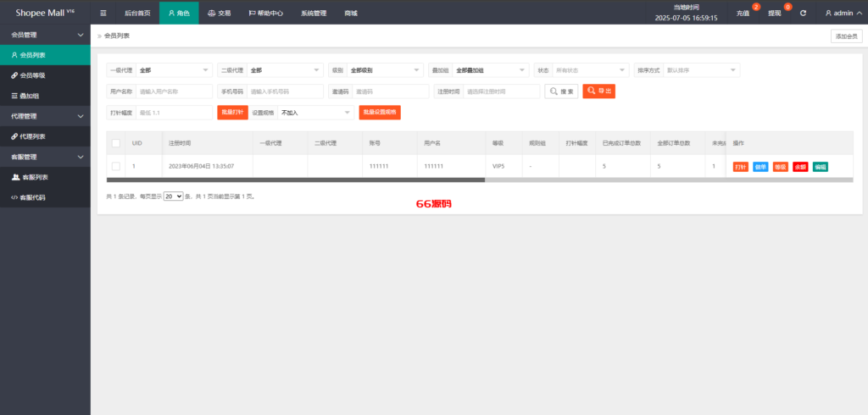Open the admin user menu
This screenshot has height=415, width=868.
click(843, 13)
